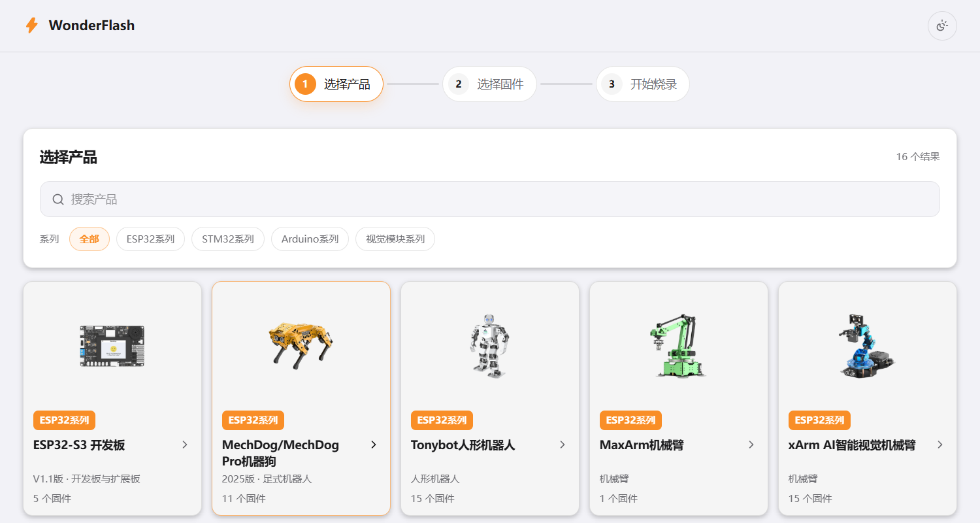The width and height of the screenshot is (980, 523).
Task: Filter by 视觉模块系列 chip
Action: point(395,239)
